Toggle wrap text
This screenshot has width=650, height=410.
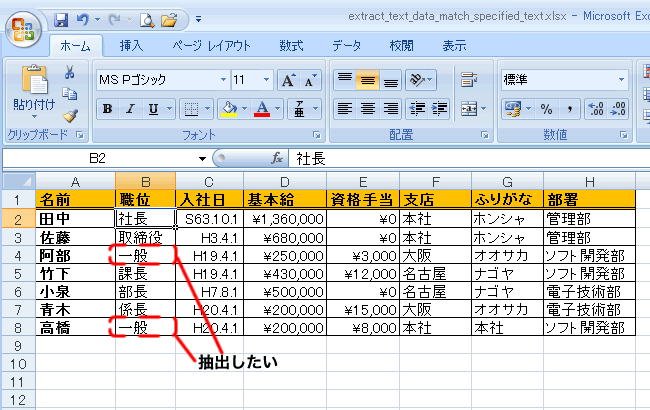[x=469, y=80]
